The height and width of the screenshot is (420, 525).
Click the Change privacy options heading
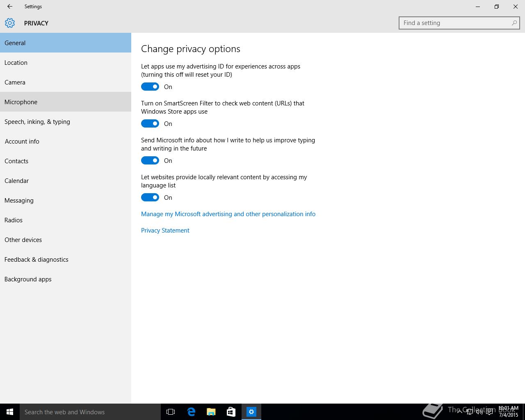191,49
